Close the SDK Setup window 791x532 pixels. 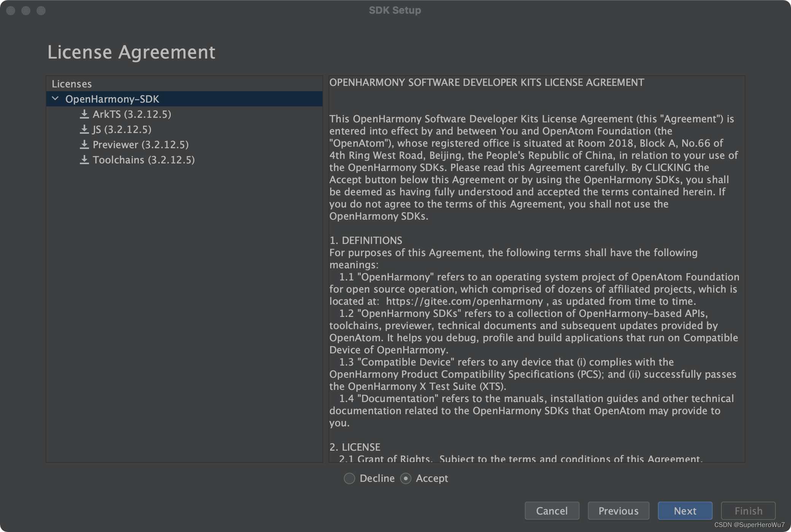pyautogui.click(x=11, y=11)
